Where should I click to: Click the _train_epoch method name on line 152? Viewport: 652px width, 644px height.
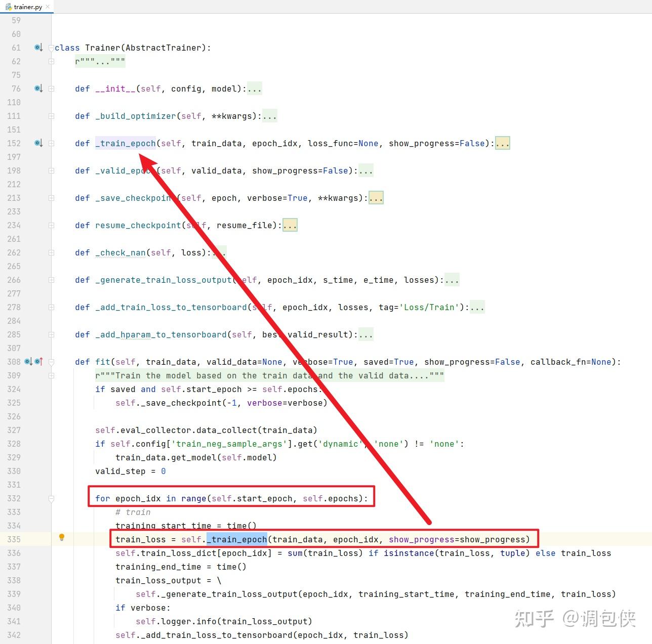(x=126, y=143)
